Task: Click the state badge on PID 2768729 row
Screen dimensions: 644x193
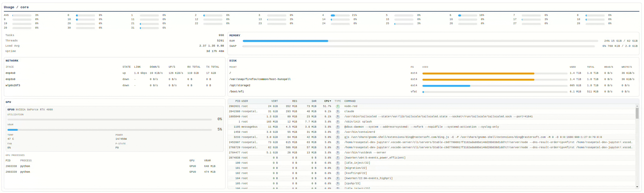Action: [338, 147]
